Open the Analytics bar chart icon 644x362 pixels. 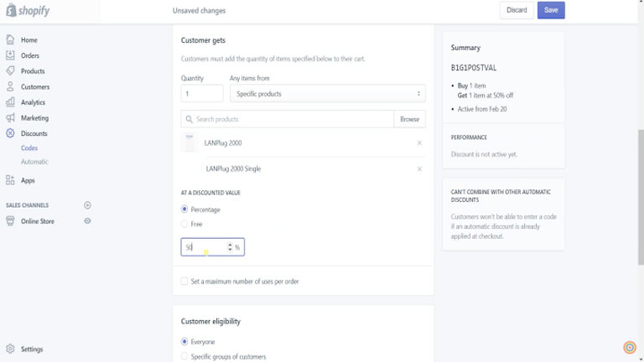click(x=10, y=102)
